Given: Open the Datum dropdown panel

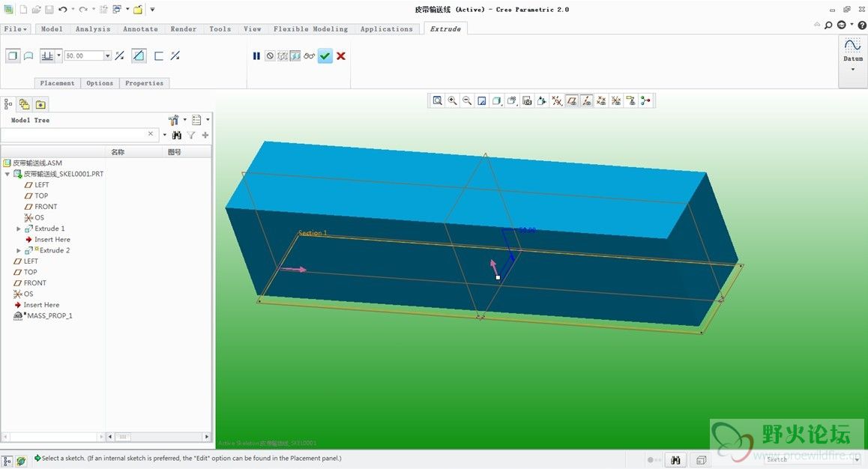Looking at the screenshot, I should pos(853,61).
